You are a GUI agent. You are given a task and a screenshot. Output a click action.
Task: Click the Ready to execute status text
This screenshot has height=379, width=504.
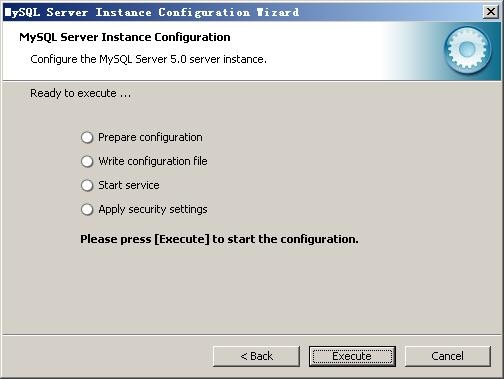[x=80, y=93]
